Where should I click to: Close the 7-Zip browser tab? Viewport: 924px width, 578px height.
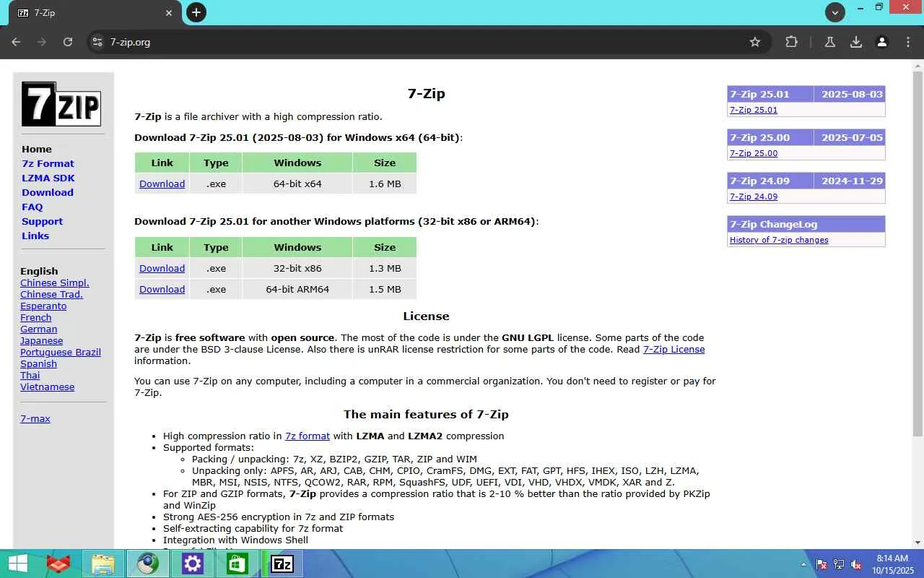[169, 13]
